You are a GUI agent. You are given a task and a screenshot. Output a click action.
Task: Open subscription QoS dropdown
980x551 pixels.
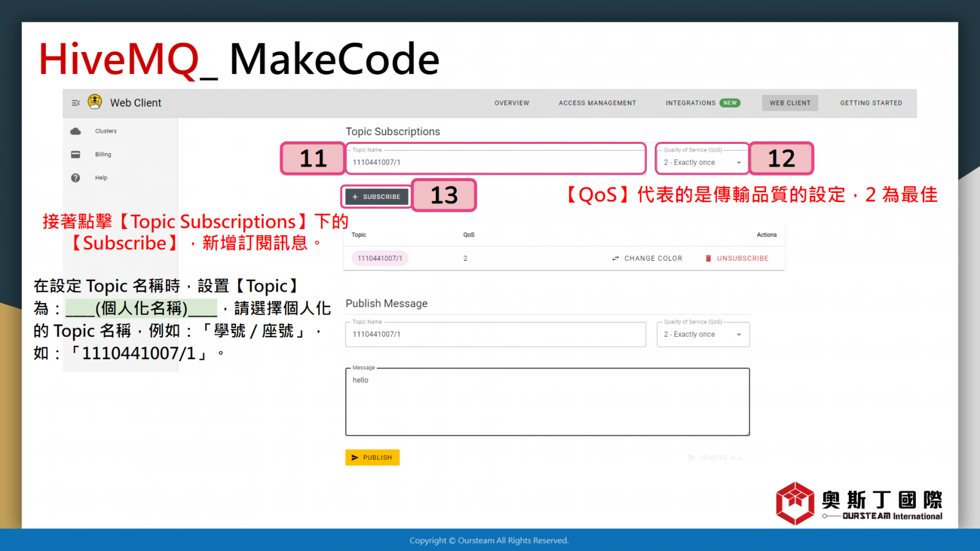pyautogui.click(x=703, y=161)
